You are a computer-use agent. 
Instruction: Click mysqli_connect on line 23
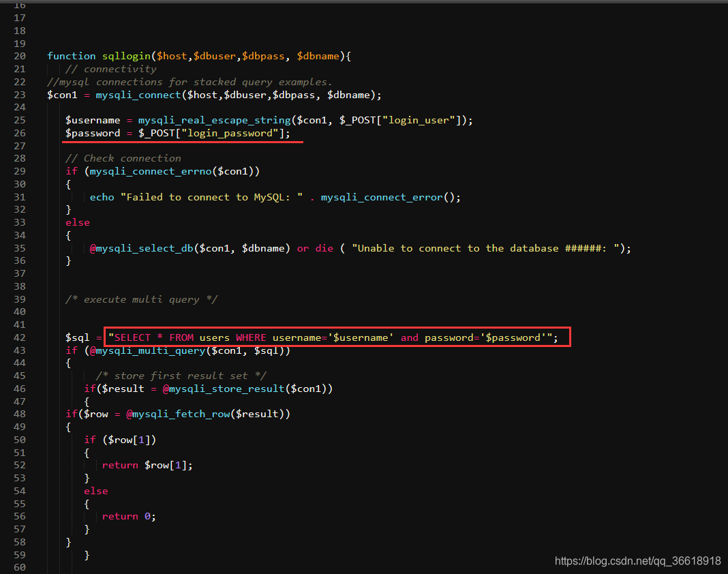coord(138,95)
